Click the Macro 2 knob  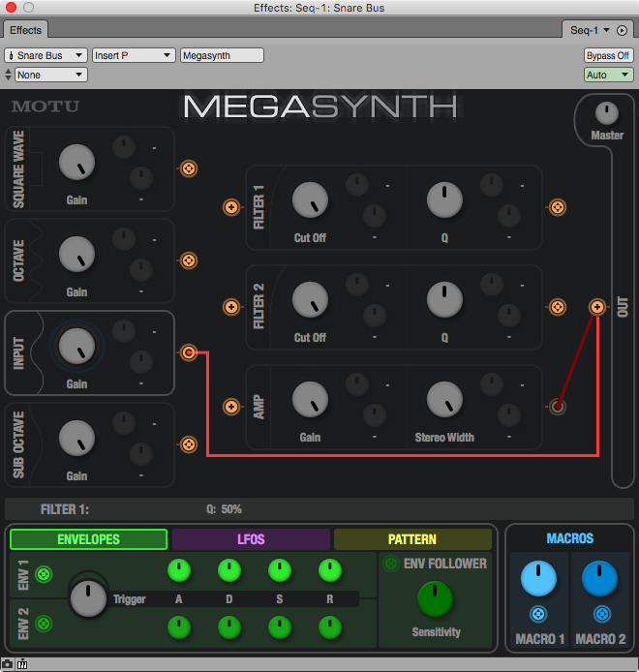click(x=599, y=578)
